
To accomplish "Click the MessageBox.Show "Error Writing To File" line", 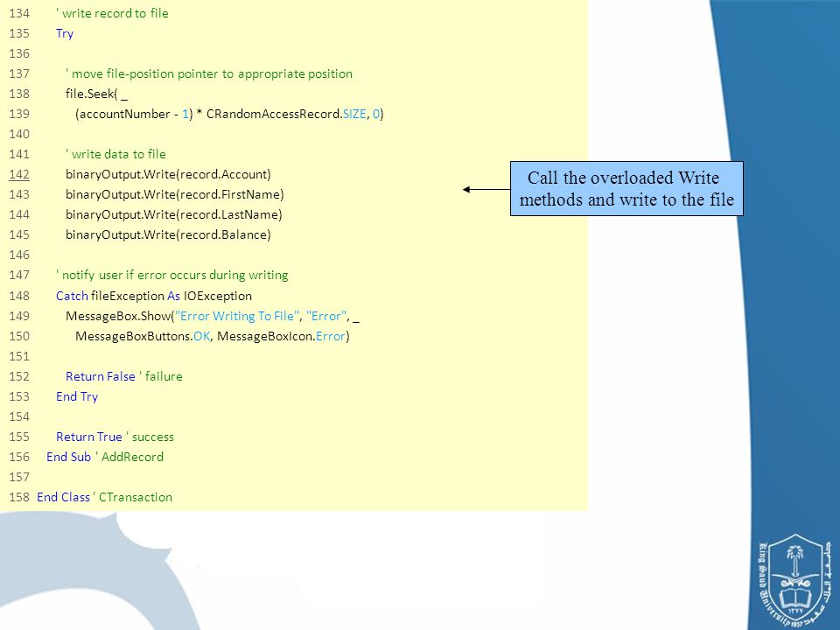I will pyautogui.click(x=213, y=316).
